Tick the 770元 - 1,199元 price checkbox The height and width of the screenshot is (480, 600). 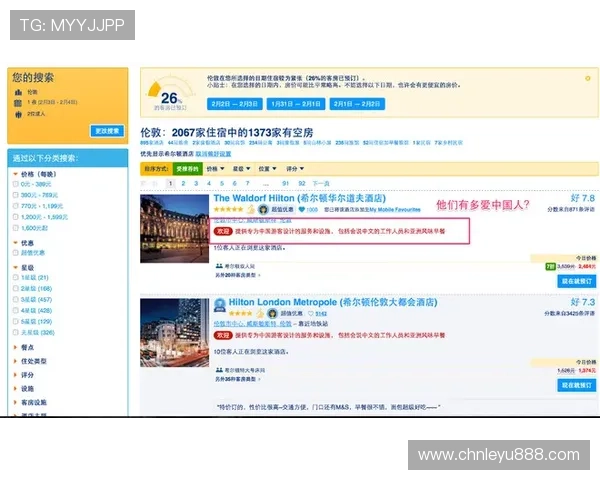(16, 206)
